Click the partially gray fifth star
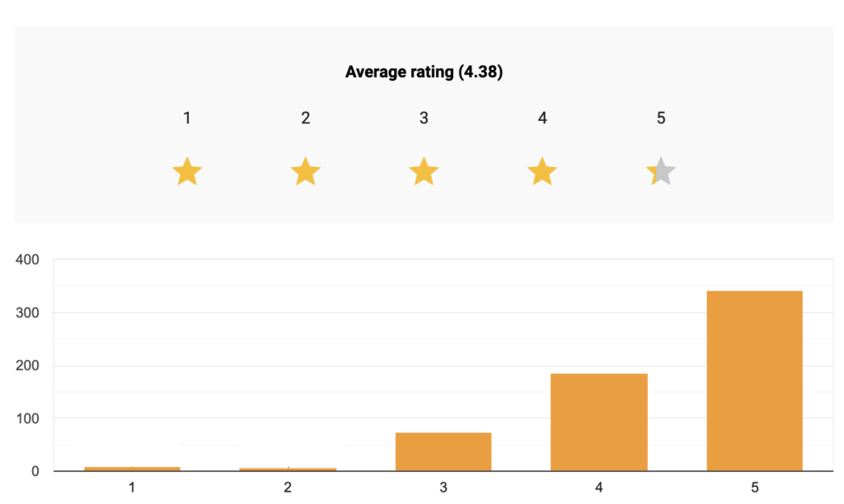Screen dimensions: 844x504 pyautogui.click(x=661, y=173)
